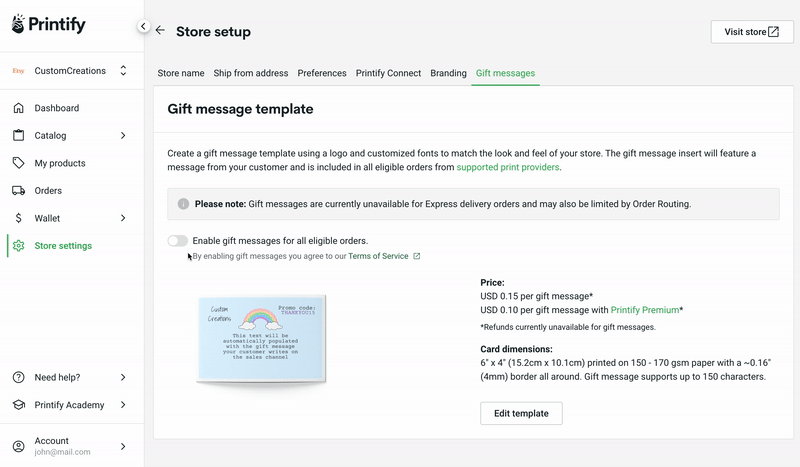Image resolution: width=800 pixels, height=467 pixels.
Task: Go back using the left arrow icon
Action: (x=160, y=30)
